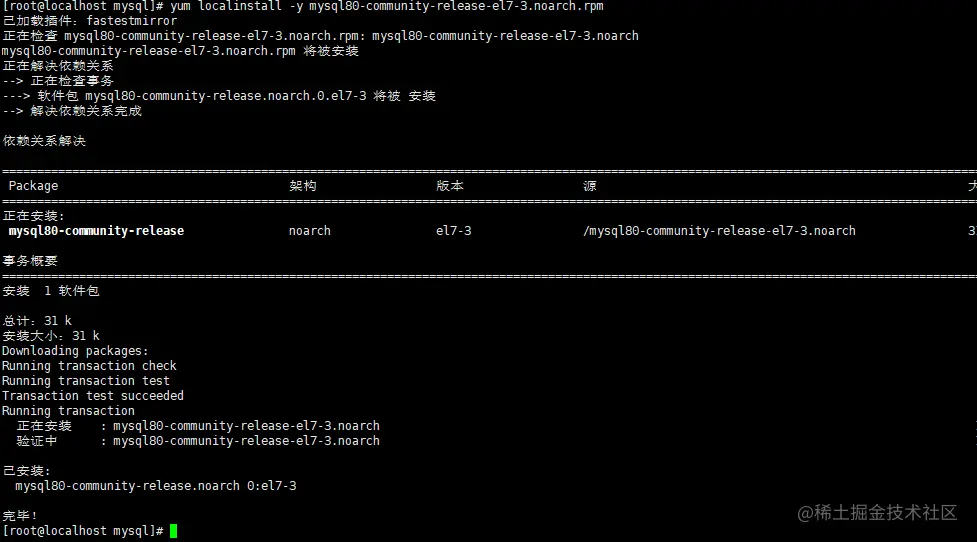Click the green terminal cursor block
Screen dimensions: 977x542
173,531
